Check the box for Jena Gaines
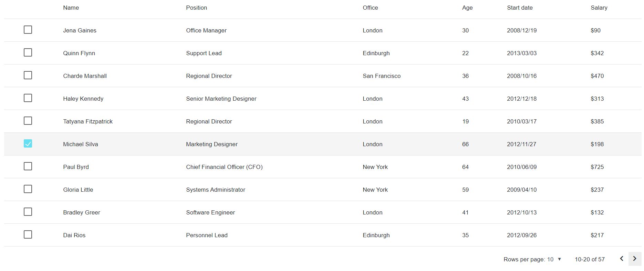Screen dimensions: 644x271 tap(28, 30)
